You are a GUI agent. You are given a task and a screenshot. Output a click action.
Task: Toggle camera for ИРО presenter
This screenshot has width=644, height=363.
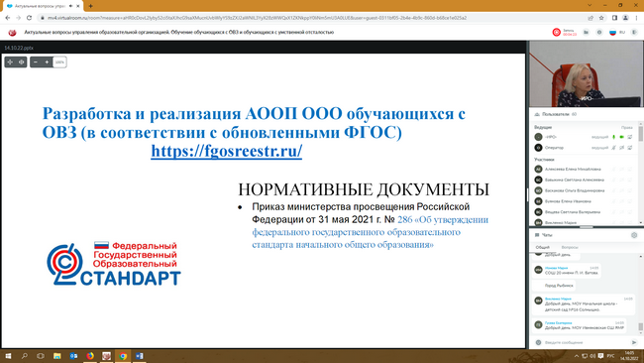tap(622, 137)
